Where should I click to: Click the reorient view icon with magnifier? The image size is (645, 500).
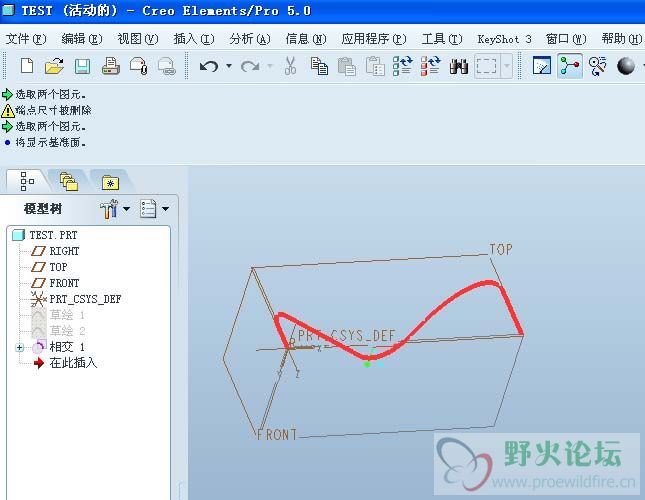tap(597, 66)
